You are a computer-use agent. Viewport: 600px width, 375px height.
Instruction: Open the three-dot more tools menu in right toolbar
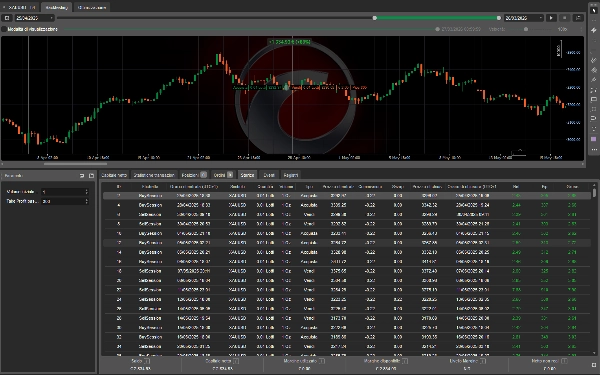(594, 150)
